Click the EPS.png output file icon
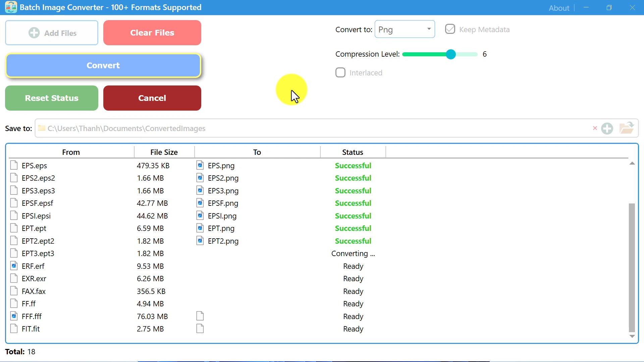Screen dimensions: 644x362 200,165
